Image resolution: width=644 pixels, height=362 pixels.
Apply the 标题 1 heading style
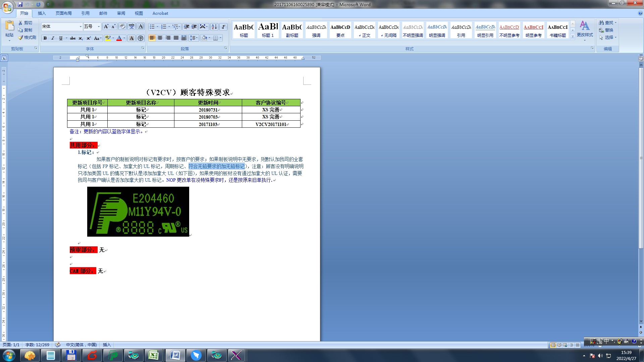(x=268, y=30)
